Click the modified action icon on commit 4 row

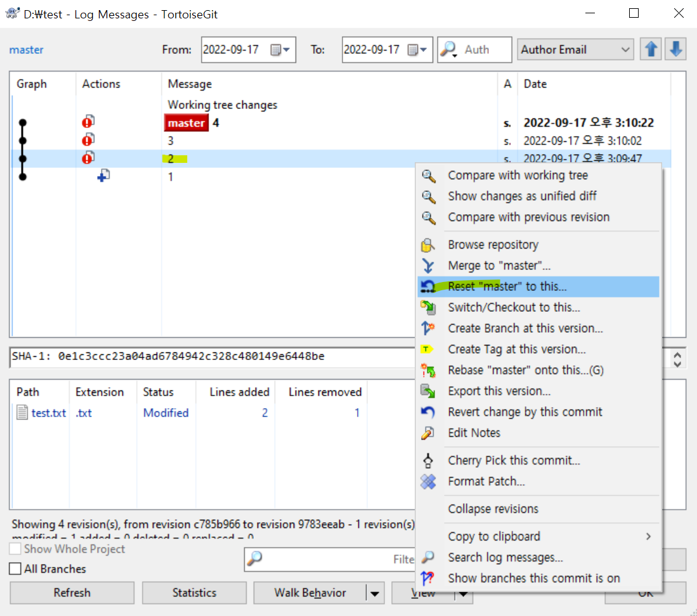88,121
